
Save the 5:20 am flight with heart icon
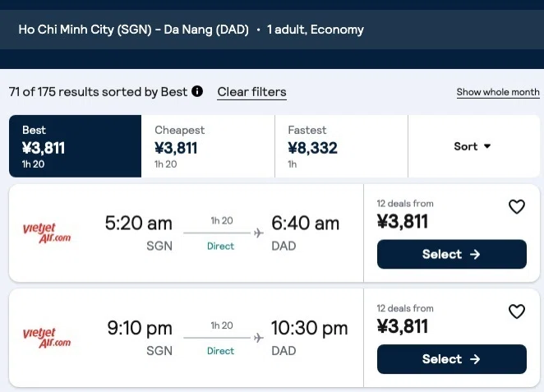[x=517, y=207]
